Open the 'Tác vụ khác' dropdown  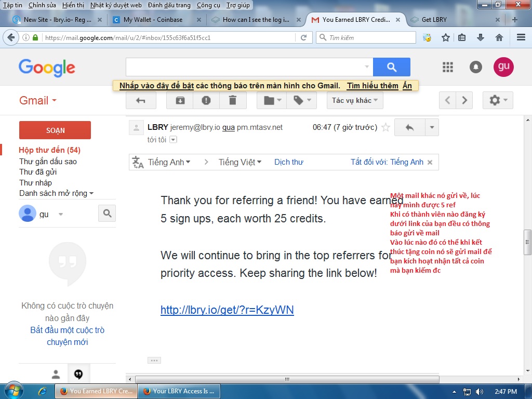point(355,100)
